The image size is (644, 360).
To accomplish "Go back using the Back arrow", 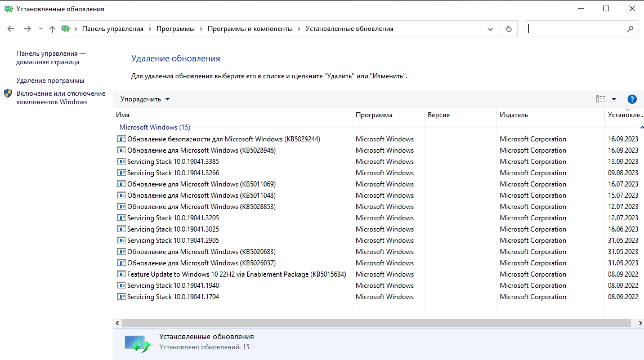I will point(11,29).
